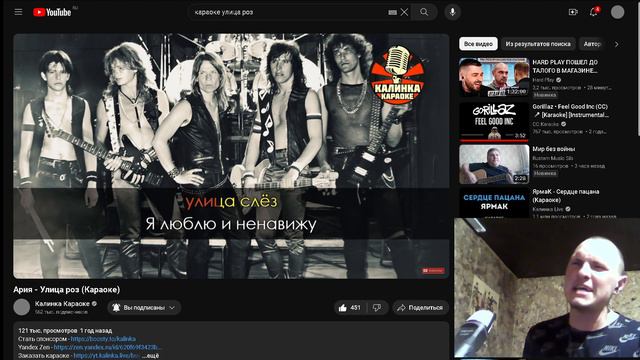Open the Сердце пацана karaoke thumbnail
Image resolution: width=640 pixels, height=360 pixels.
(494, 203)
